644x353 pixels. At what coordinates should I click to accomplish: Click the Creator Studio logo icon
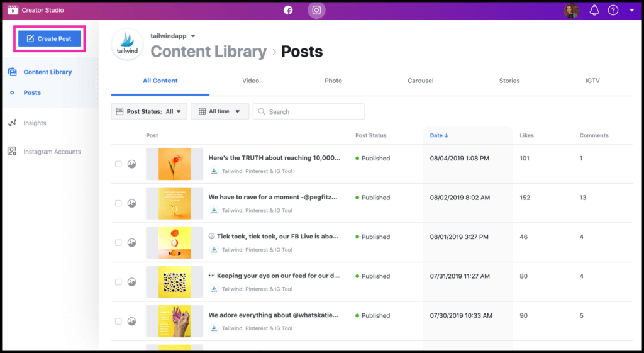[13, 10]
